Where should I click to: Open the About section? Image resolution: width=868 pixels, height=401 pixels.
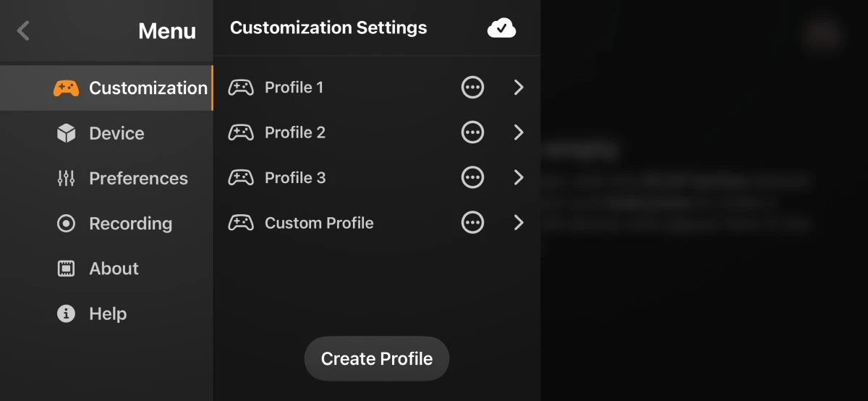coord(114,269)
